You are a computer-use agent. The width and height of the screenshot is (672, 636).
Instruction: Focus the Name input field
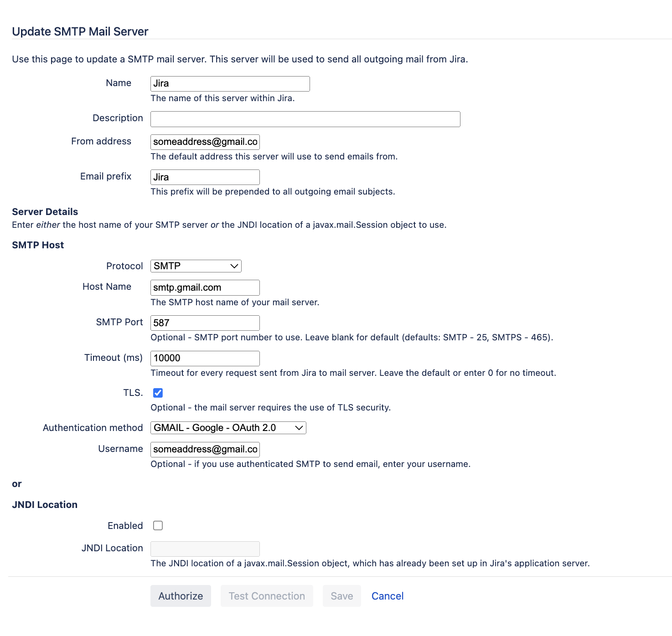(230, 84)
